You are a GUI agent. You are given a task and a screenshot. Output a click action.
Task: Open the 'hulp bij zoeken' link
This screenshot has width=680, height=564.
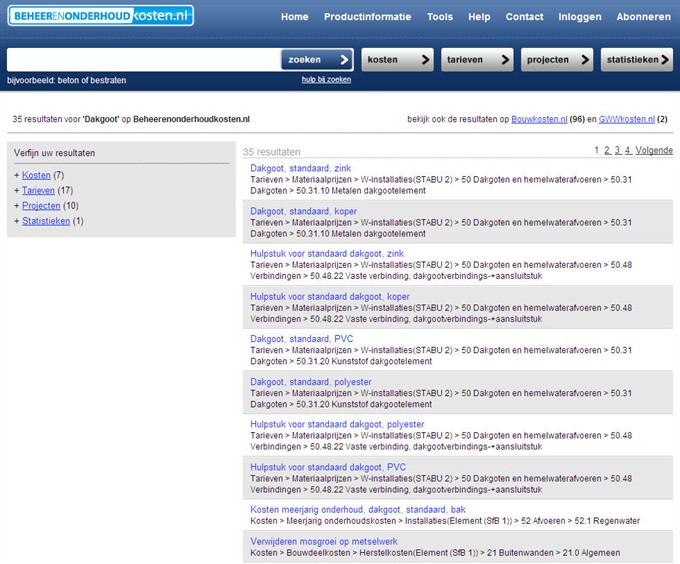326,79
